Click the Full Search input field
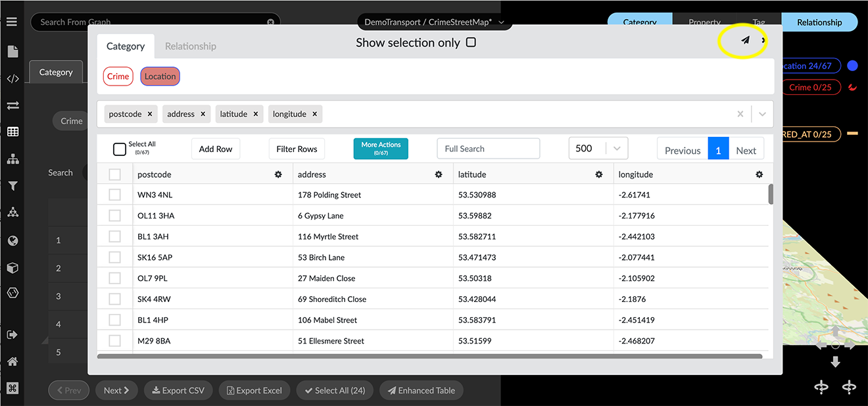 488,149
